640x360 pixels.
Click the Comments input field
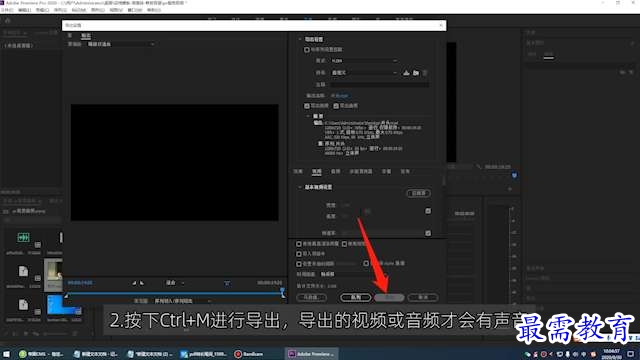379,84
